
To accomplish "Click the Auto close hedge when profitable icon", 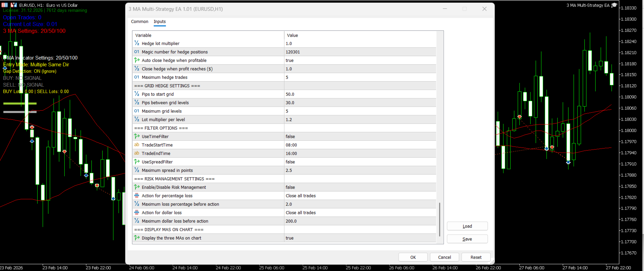I will point(137,60).
